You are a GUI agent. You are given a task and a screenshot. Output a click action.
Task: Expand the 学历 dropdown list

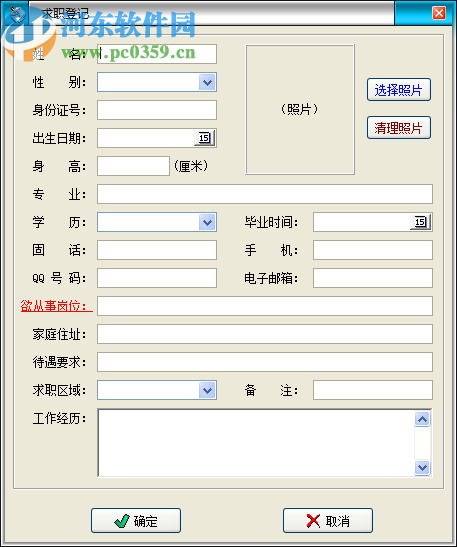pyautogui.click(x=207, y=222)
